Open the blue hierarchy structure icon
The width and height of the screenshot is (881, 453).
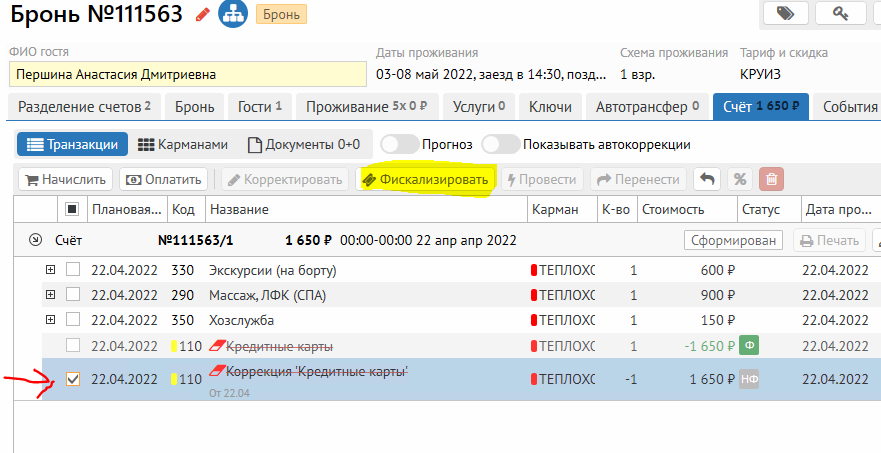tap(233, 14)
